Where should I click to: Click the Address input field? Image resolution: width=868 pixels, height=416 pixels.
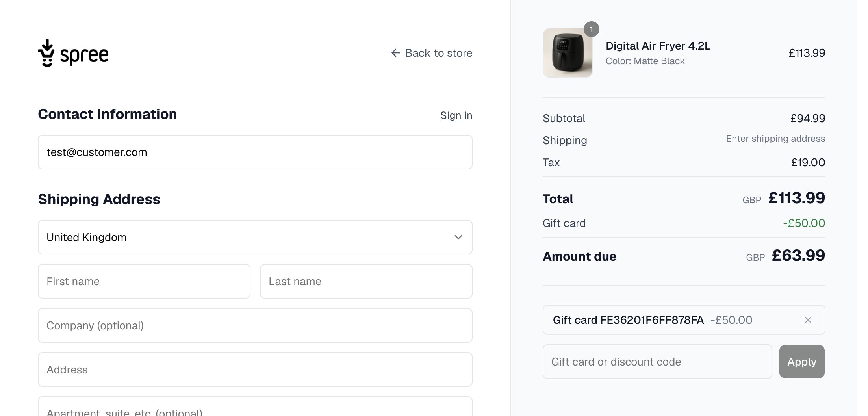pyautogui.click(x=255, y=370)
